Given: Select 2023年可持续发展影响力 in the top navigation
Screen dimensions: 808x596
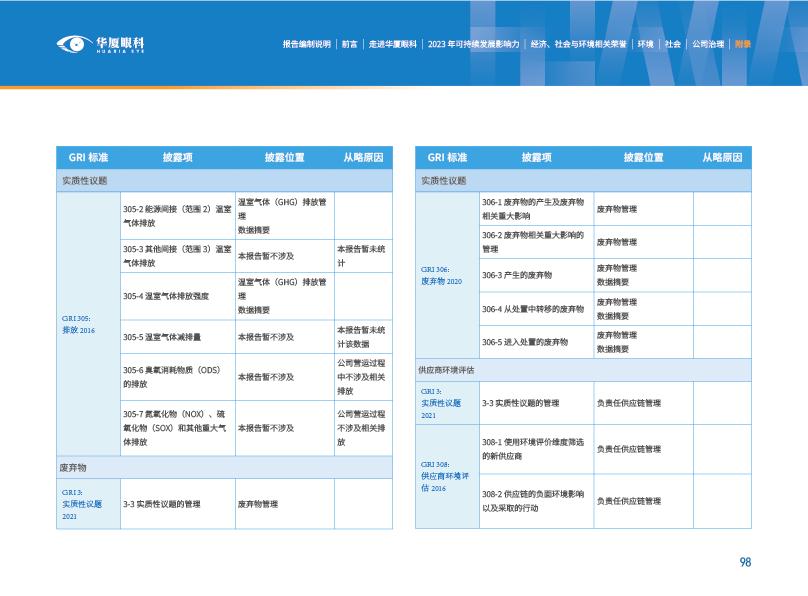Looking at the screenshot, I should [x=473, y=44].
